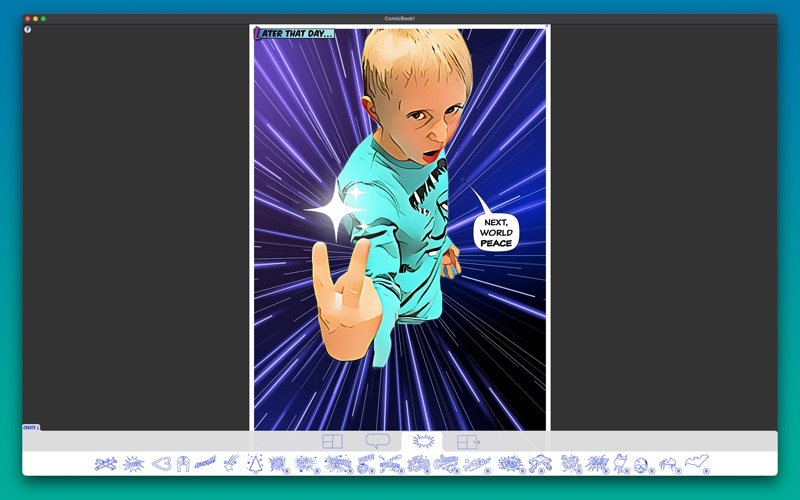Select the 'NEXT, WORLD PEACE' speech balloon
Image resolution: width=800 pixels, height=500 pixels.
496,233
